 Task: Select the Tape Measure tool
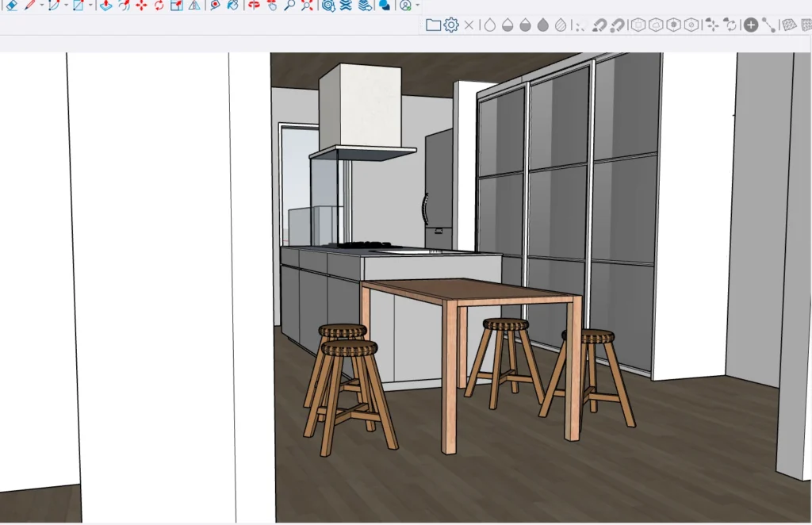tap(215, 6)
